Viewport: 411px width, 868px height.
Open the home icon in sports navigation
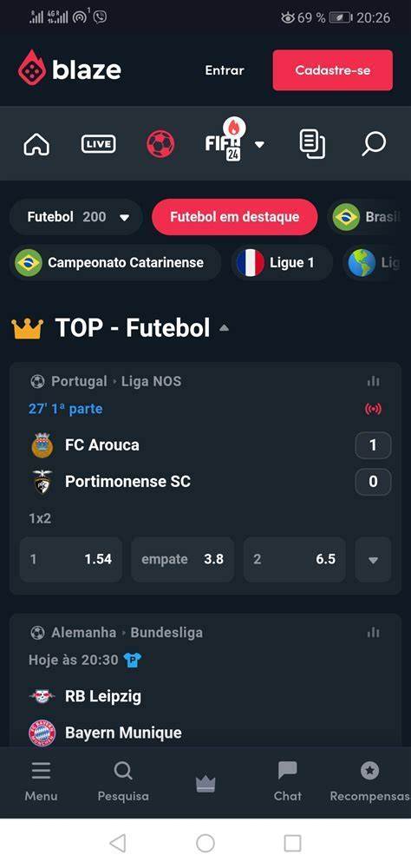coord(36,144)
